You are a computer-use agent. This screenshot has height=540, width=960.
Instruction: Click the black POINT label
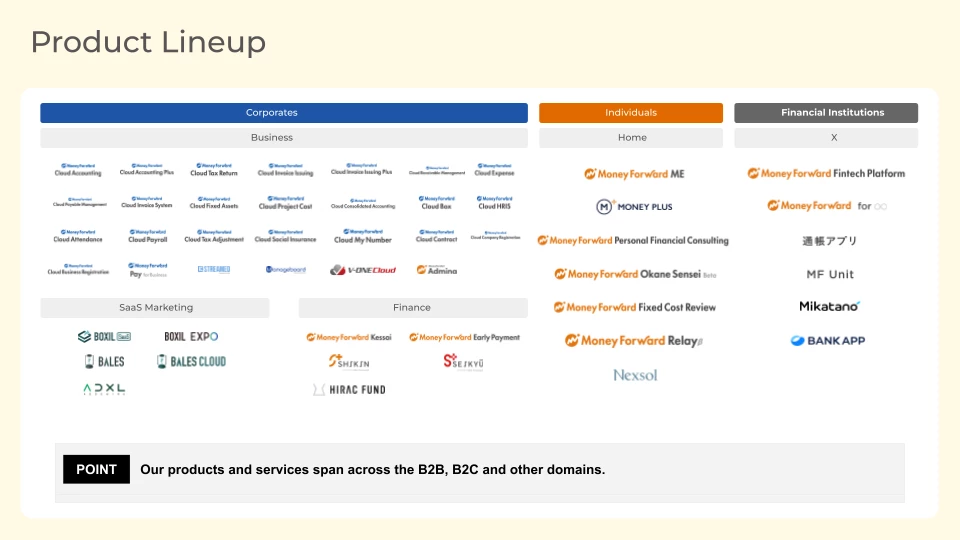coord(96,470)
